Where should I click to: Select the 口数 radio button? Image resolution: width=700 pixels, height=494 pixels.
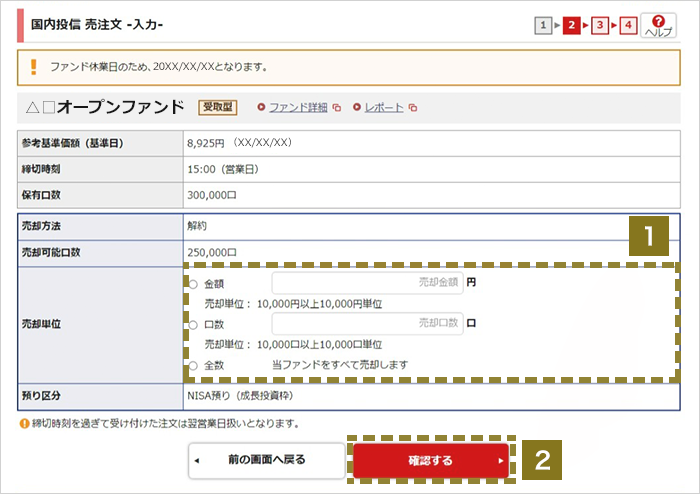pyautogui.click(x=193, y=325)
